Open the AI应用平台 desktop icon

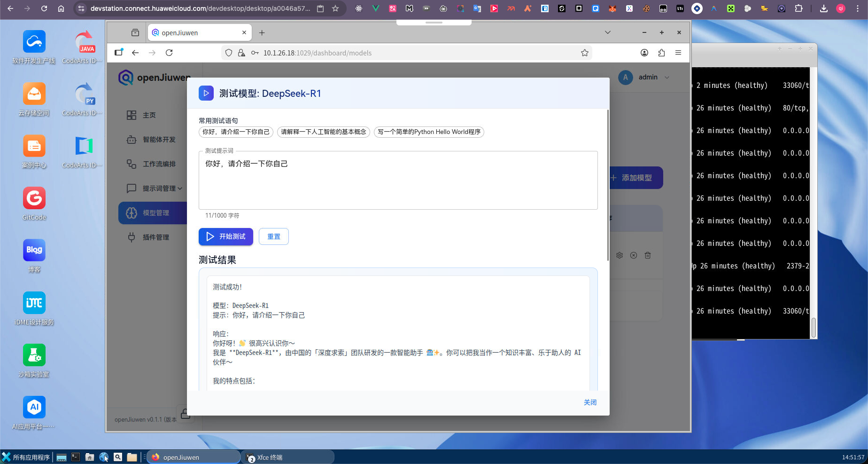coord(34,412)
